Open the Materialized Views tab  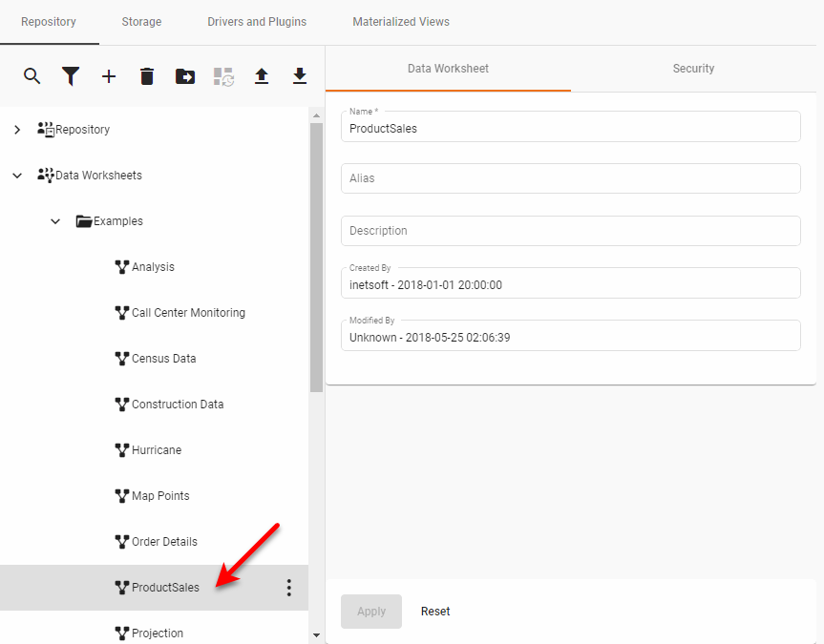(x=400, y=21)
